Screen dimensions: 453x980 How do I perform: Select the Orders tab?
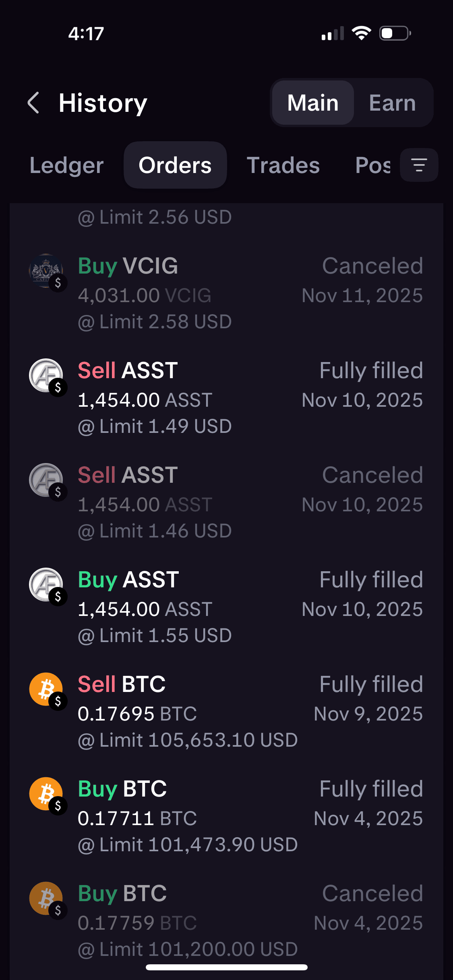pyautogui.click(x=175, y=165)
